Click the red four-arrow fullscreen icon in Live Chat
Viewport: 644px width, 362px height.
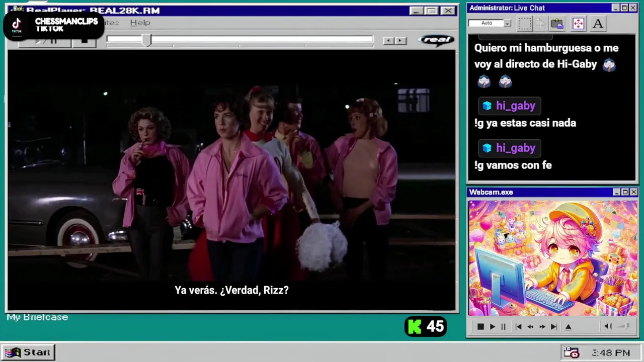click(578, 24)
